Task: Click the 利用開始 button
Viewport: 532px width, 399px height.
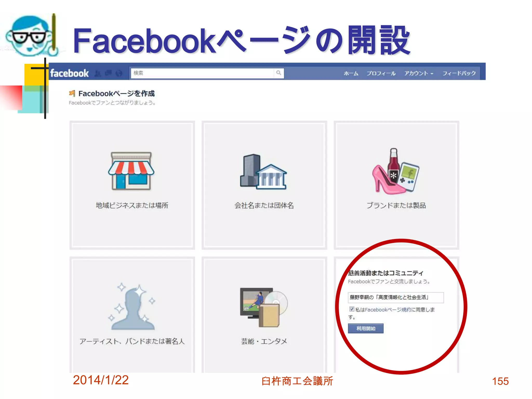Action: click(x=366, y=328)
